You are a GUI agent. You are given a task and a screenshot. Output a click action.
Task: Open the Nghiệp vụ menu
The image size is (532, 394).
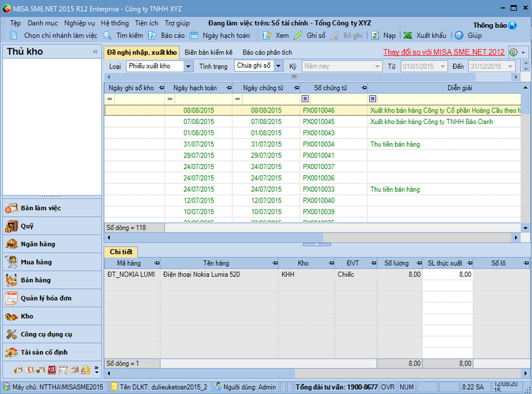click(79, 23)
